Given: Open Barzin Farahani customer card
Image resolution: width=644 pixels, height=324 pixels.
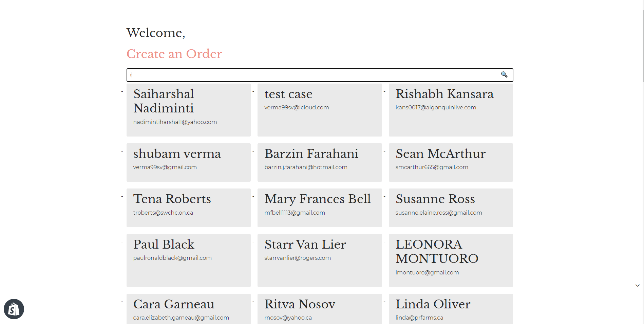Looking at the screenshot, I should (x=319, y=162).
